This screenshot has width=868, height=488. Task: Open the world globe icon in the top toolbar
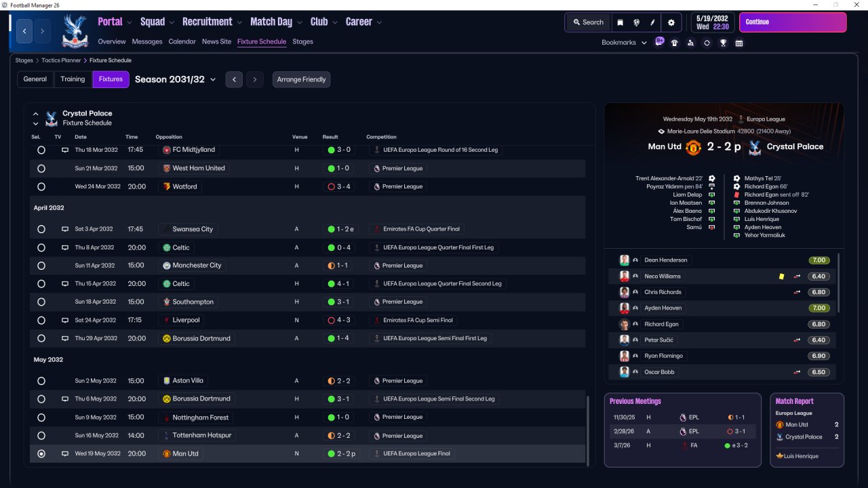pyautogui.click(x=637, y=22)
